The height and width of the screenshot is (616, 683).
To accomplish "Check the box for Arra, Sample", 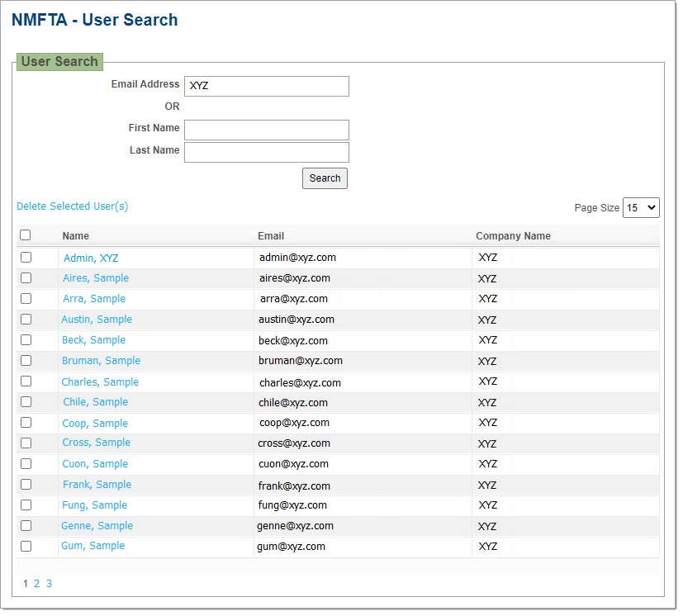I will tap(26, 299).
